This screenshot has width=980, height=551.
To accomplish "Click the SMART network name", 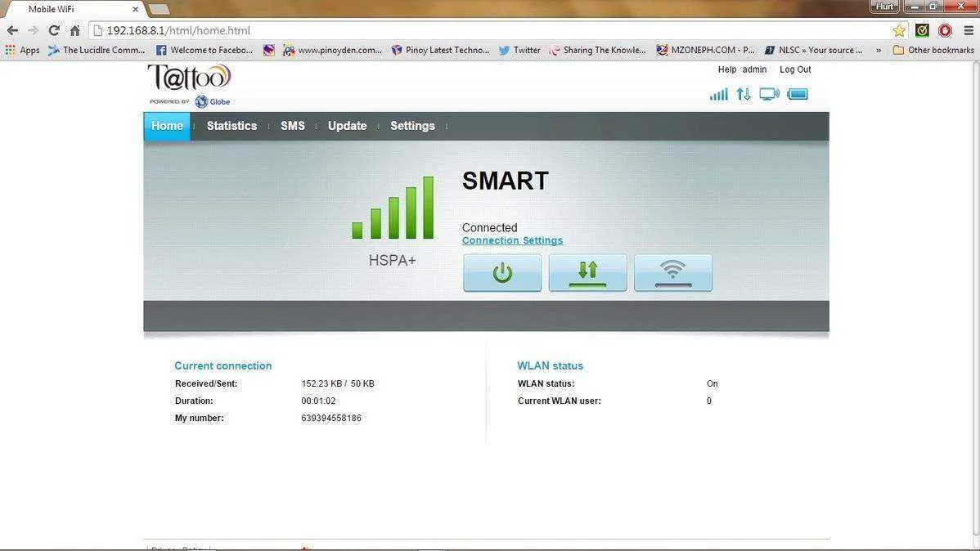I will coord(505,181).
